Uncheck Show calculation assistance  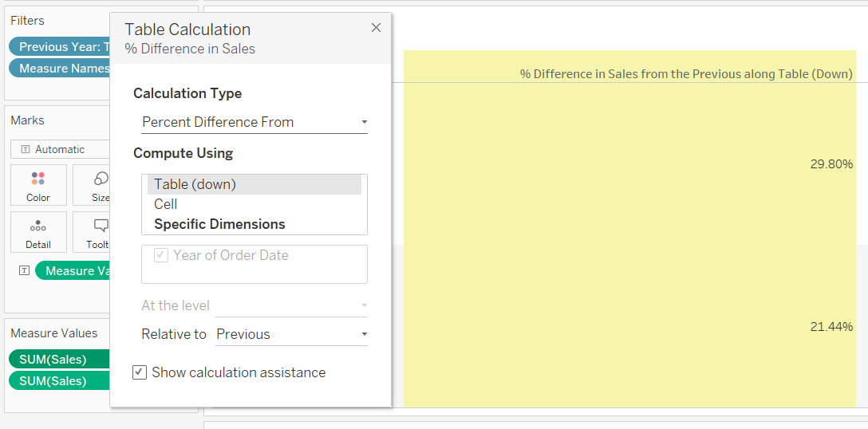point(140,372)
